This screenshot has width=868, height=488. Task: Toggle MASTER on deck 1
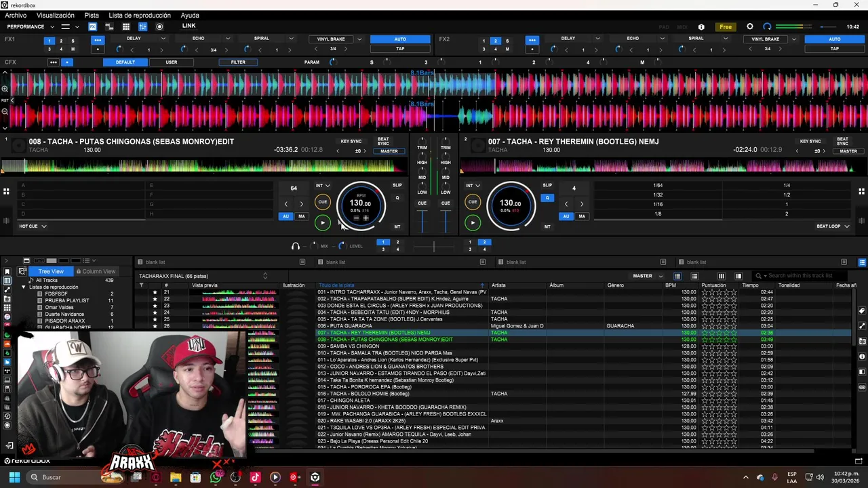pyautogui.click(x=389, y=151)
